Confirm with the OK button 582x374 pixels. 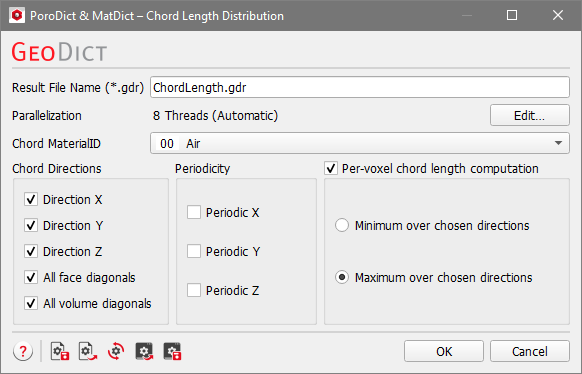(x=444, y=351)
